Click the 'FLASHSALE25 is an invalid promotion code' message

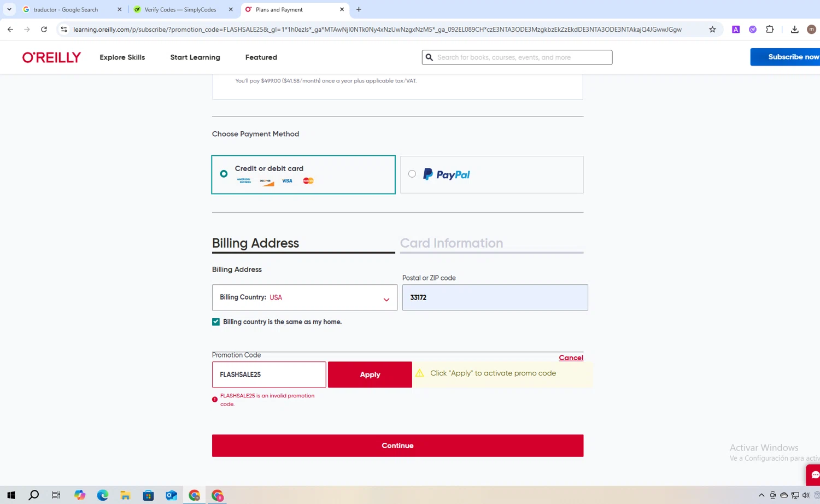[267, 400]
